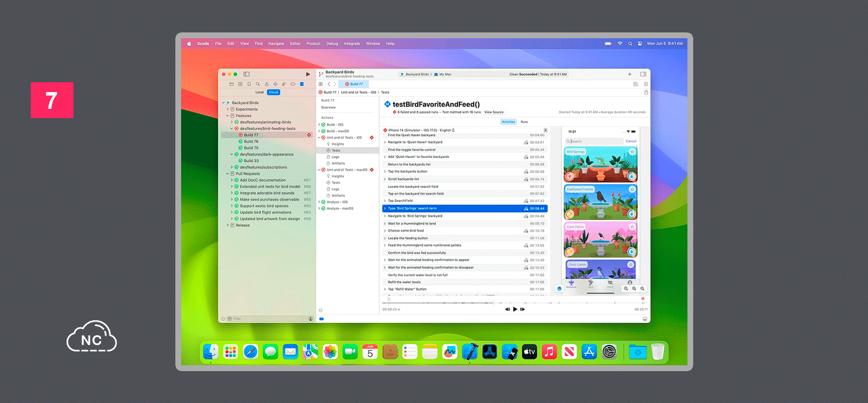Click Cancel next to simulator search

pos(631,141)
